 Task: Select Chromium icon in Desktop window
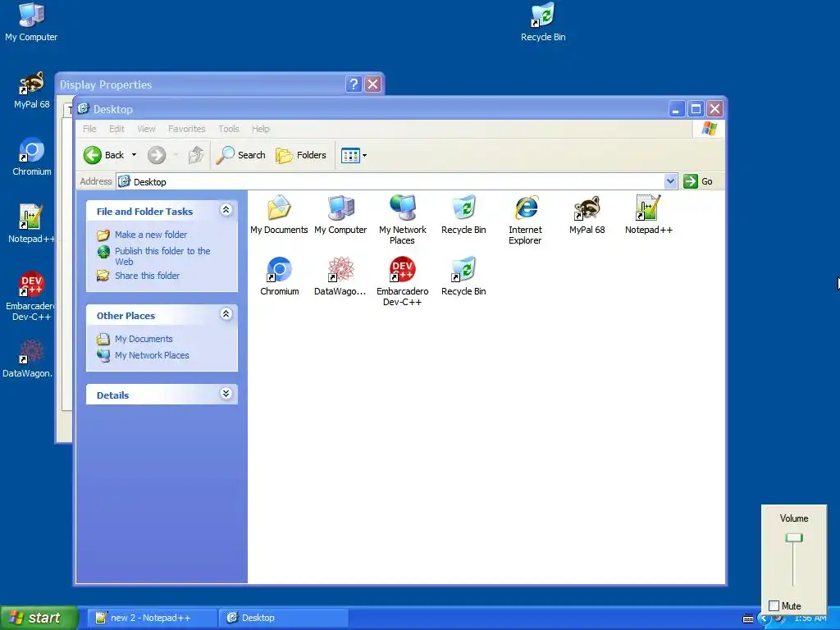pos(279,276)
